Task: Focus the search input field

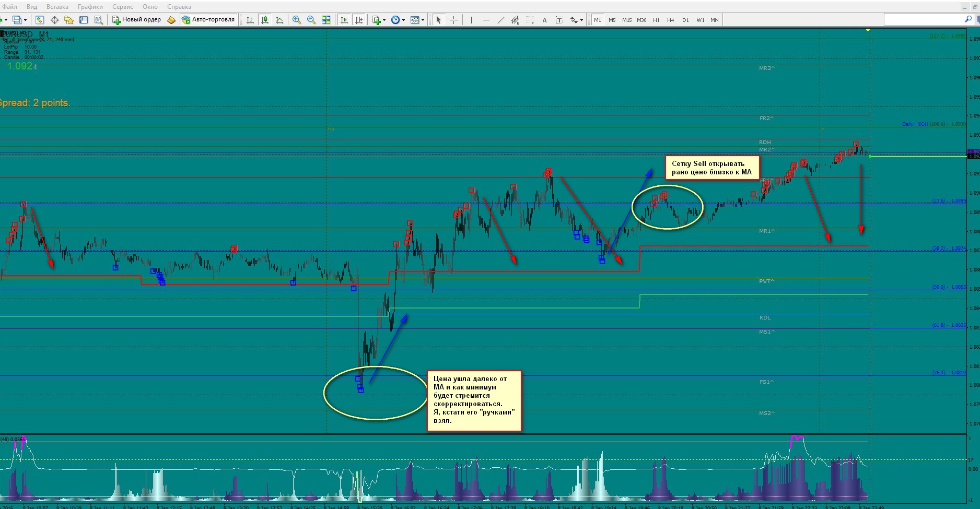Action: click(x=924, y=19)
